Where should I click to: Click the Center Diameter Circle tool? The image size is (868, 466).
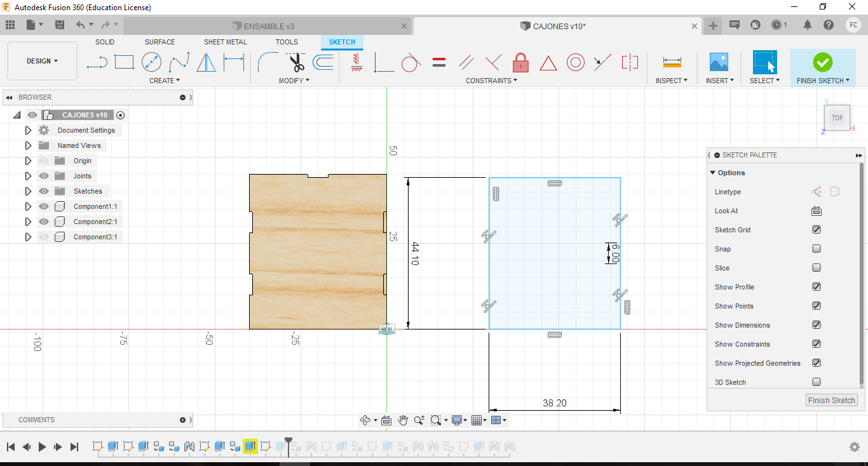tap(151, 62)
